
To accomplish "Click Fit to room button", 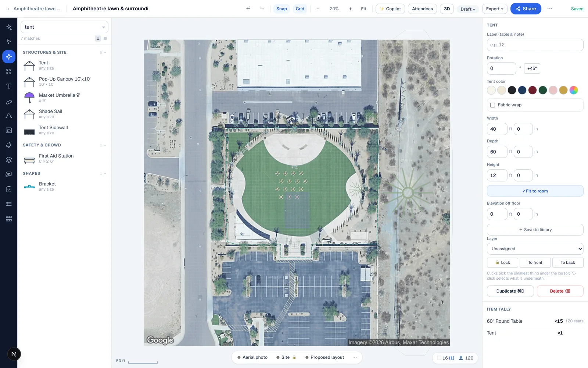I will coord(535,191).
